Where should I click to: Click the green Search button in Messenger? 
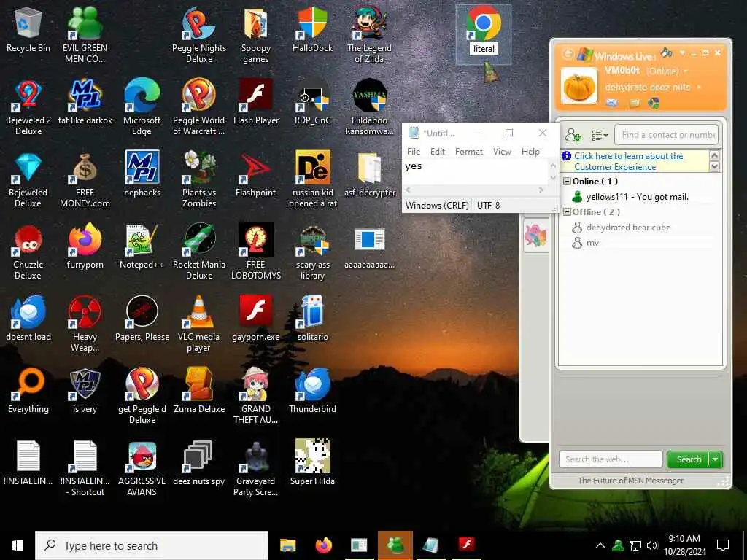click(x=689, y=459)
